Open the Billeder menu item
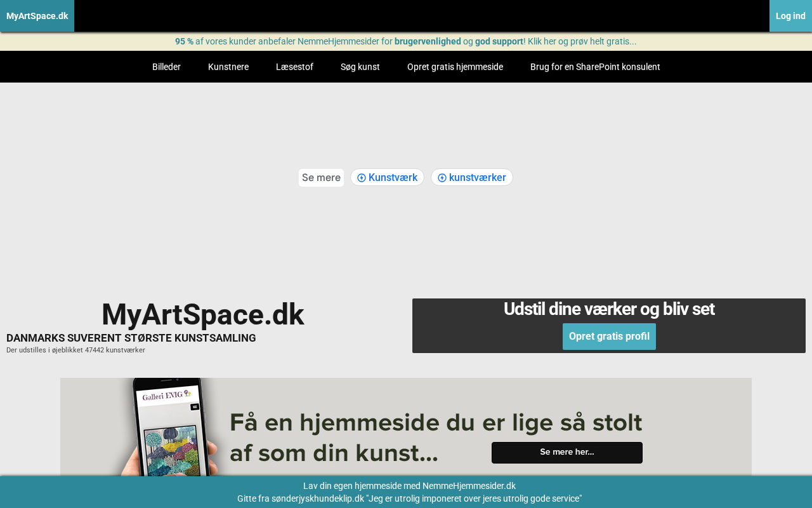The width and height of the screenshot is (812, 508). (166, 67)
